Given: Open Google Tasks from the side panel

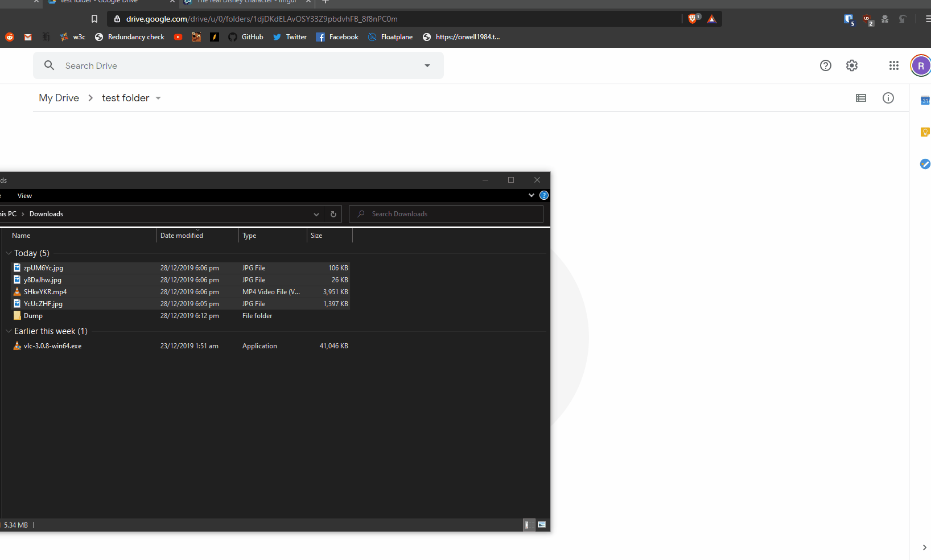Looking at the screenshot, I should 924,164.
